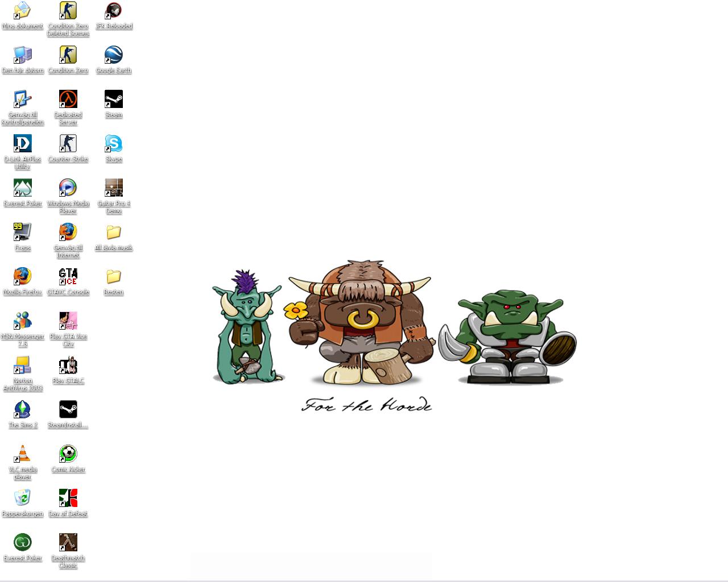Launch Play GTA Vice City shortcut

(68, 321)
